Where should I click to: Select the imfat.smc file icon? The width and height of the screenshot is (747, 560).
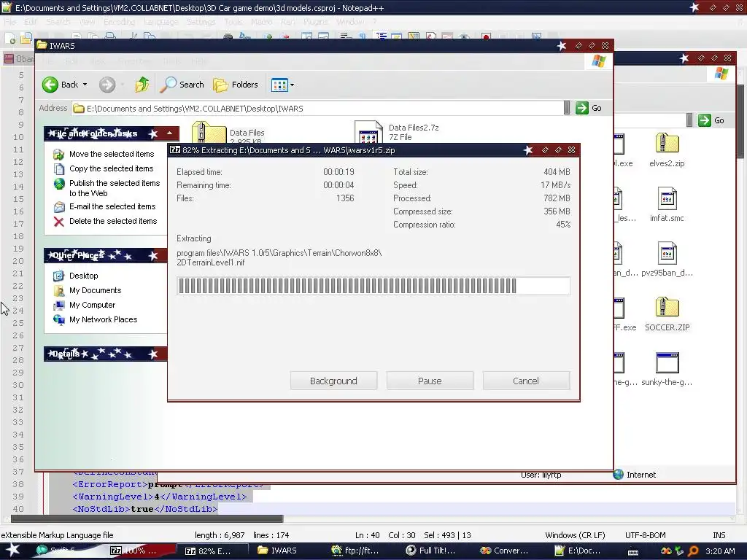[667, 198]
